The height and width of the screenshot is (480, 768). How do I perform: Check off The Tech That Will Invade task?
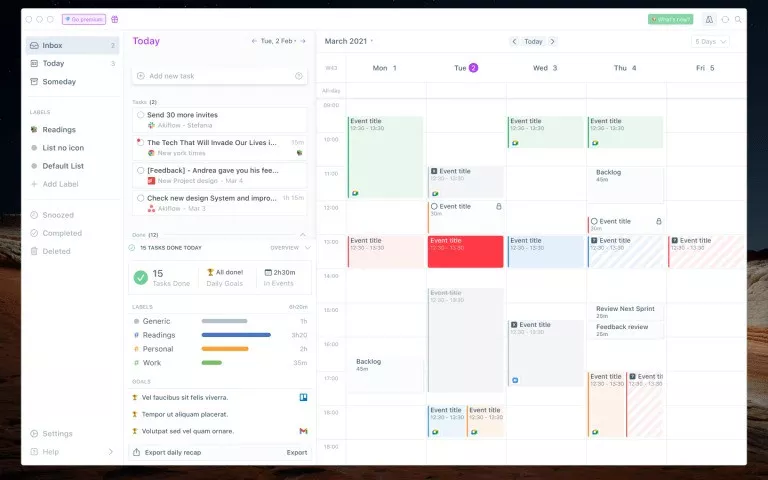[x=141, y=143]
